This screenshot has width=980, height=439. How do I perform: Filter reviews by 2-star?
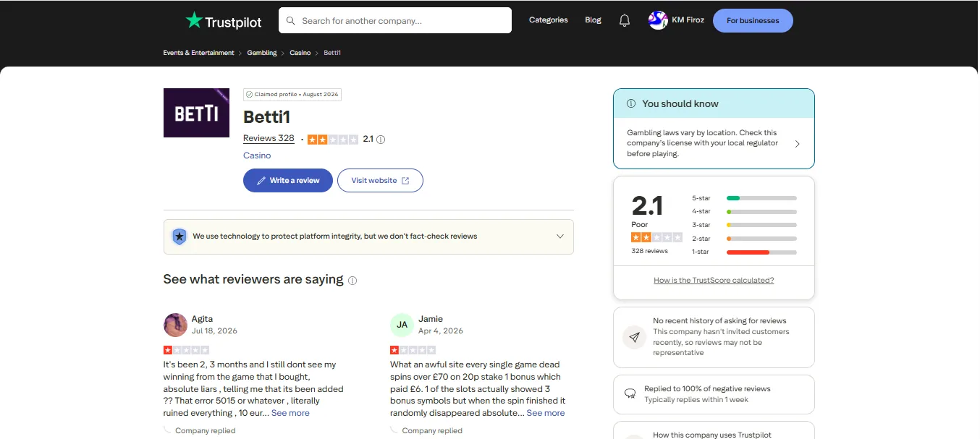click(x=744, y=239)
